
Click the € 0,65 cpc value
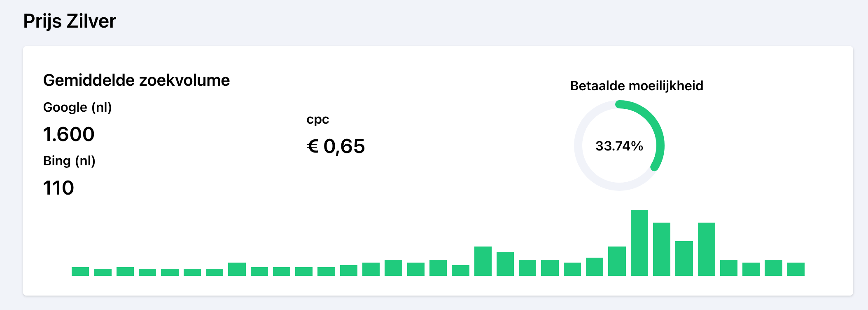click(336, 146)
